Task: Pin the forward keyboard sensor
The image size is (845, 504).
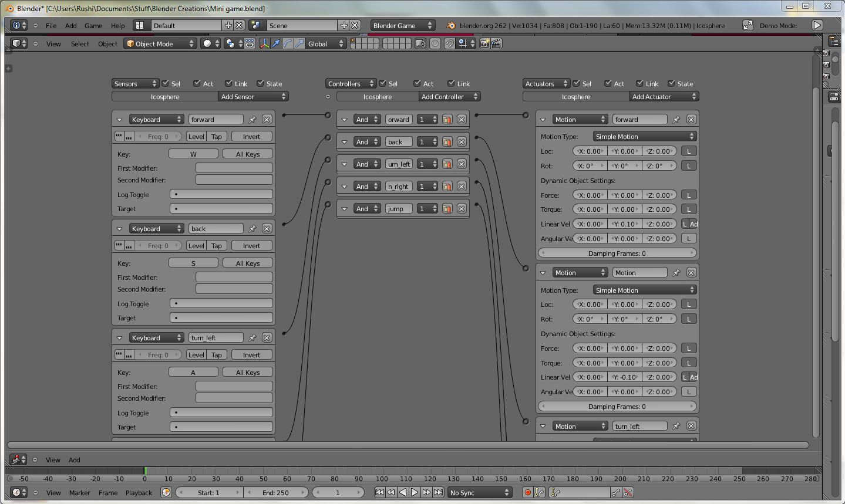Action: (x=253, y=119)
